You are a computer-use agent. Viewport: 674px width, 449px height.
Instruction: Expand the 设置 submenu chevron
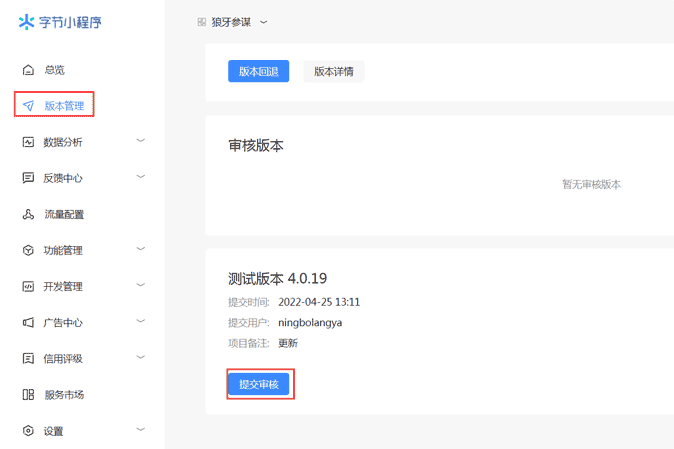tap(141, 429)
